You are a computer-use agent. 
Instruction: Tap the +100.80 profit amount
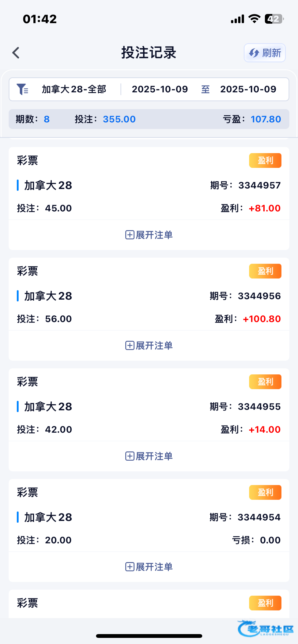(x=262, y=319)
